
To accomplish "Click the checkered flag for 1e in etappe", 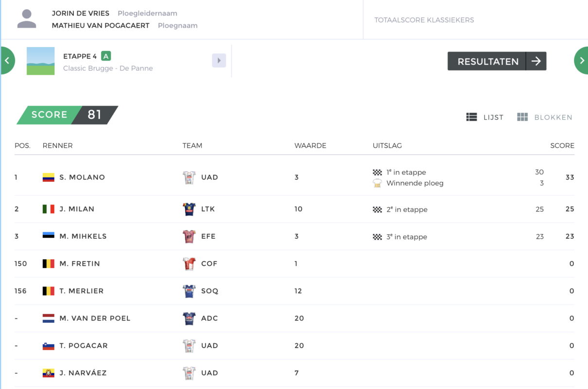I will click(377, 172).
